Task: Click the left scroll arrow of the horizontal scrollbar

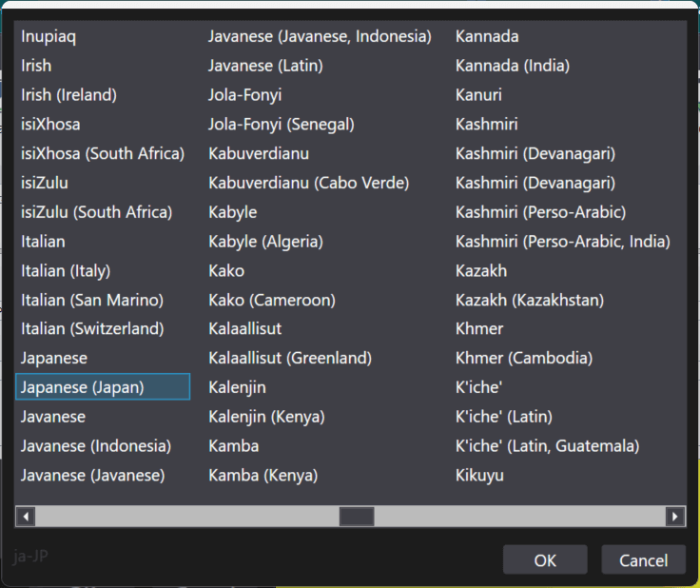Action: [26, 517]
